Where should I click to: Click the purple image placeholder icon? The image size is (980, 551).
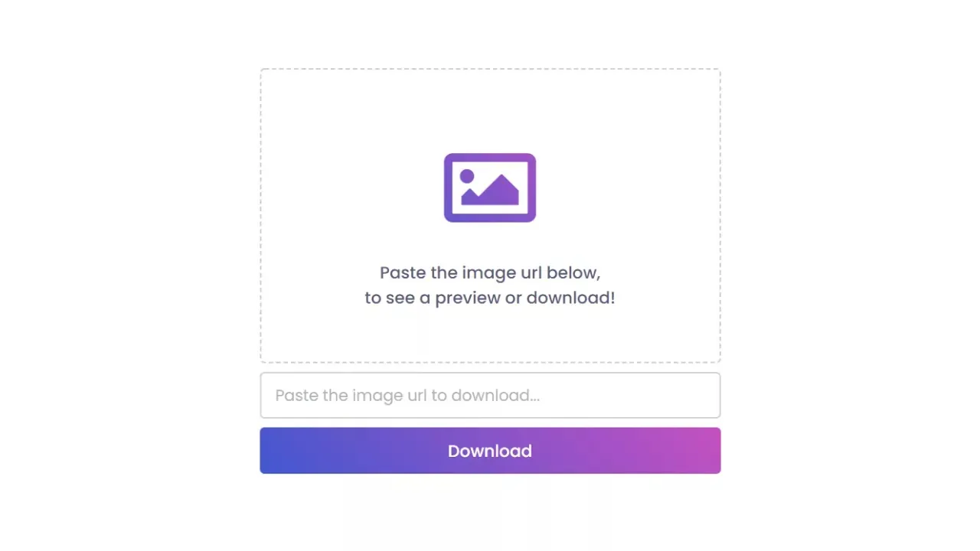(x=490, y=187)
